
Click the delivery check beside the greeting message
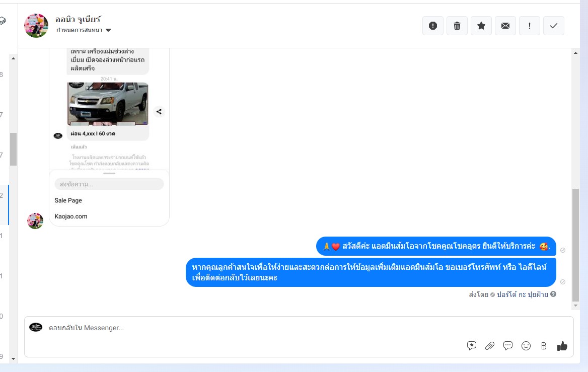tap(563, 250)
